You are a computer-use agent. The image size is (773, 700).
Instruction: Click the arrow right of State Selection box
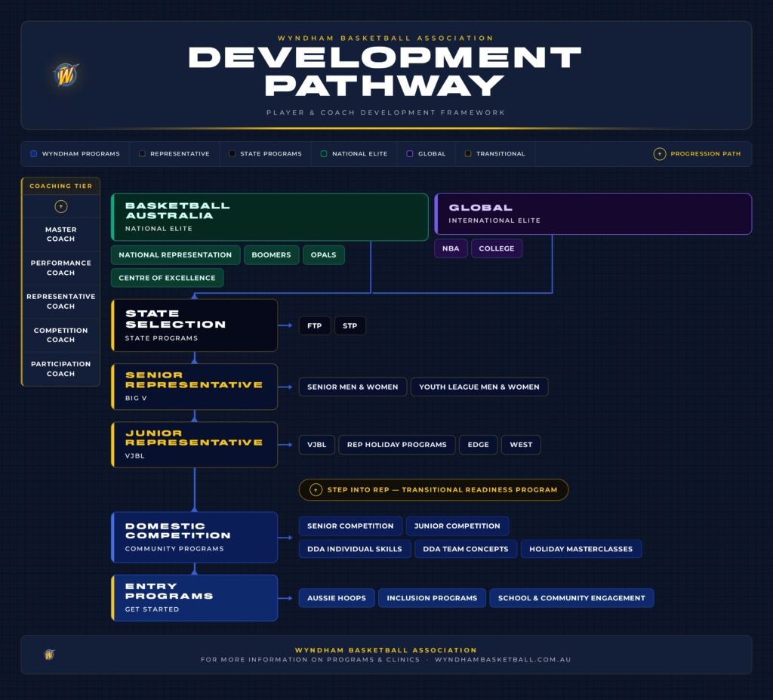tap(287, 326)
